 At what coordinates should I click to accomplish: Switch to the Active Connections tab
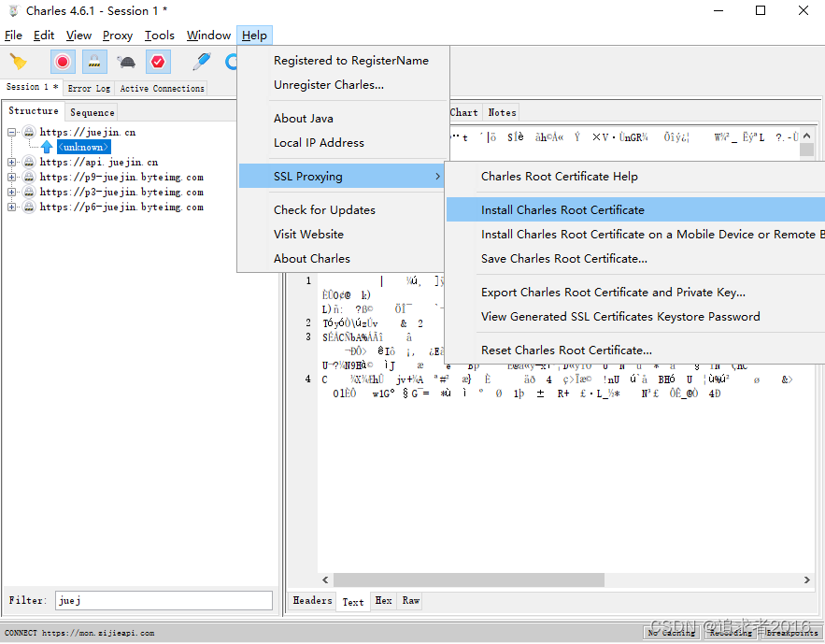[x=162, y=89]
